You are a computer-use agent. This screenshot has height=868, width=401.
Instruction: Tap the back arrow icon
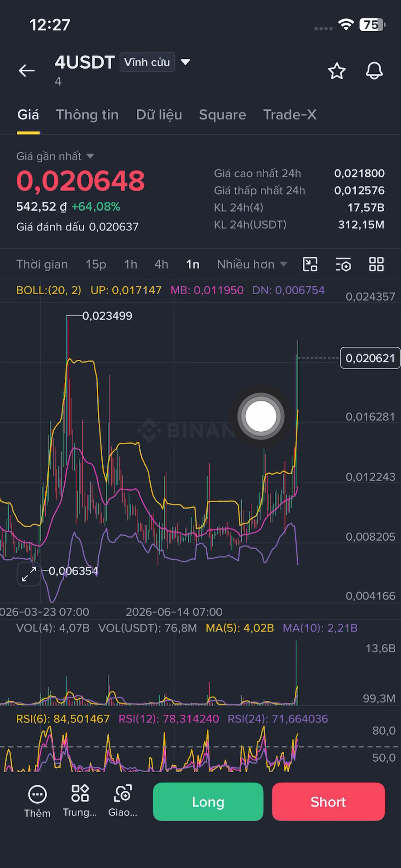point(27,71)
